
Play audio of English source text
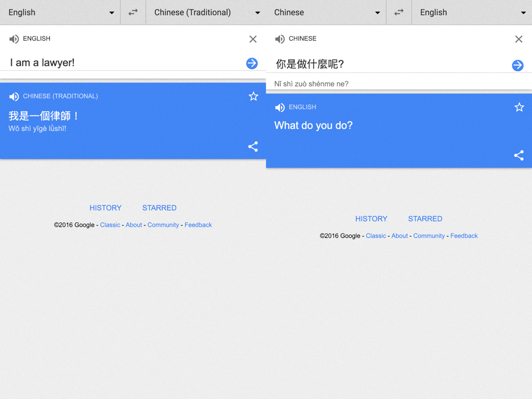[14, 39]
